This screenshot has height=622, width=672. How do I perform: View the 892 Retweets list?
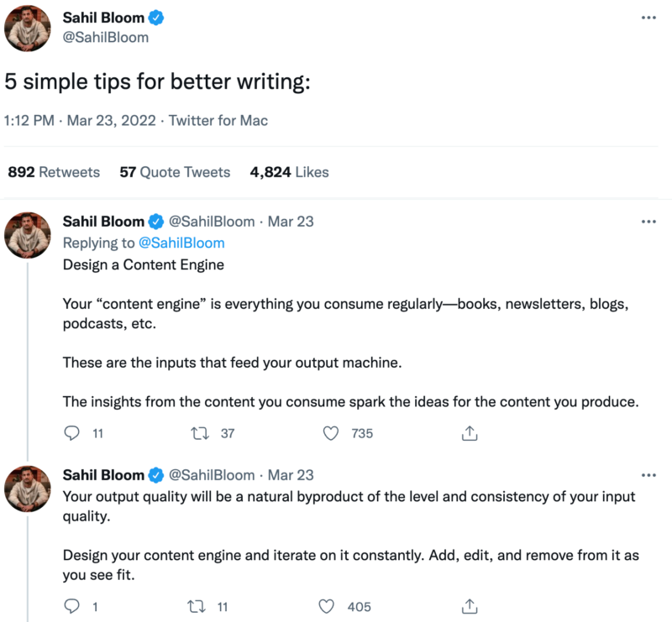[54, 172]
